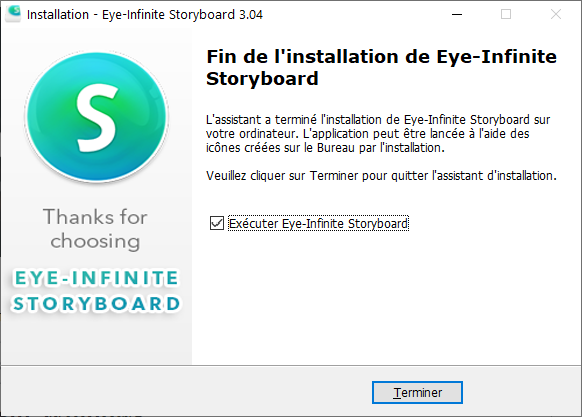582x417 pixels.
Task: Click the large green Storyboard S logo
Action: click(x=97, y=117)
